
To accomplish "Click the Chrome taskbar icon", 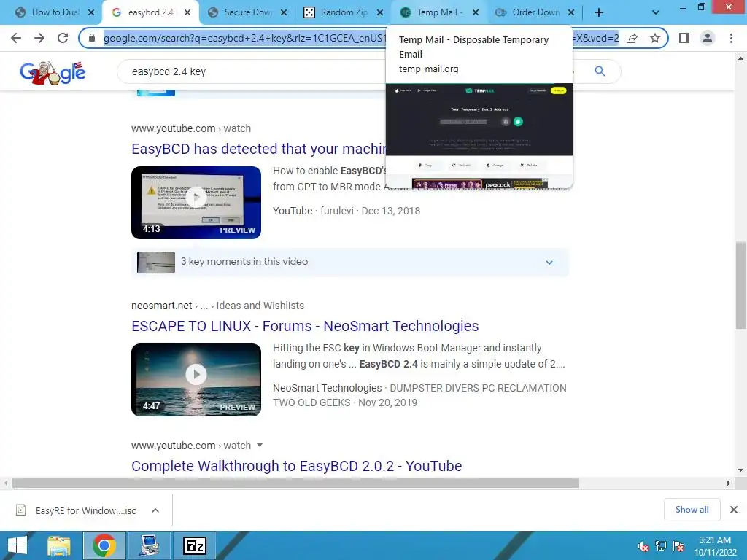I will (x=104, y=545).
